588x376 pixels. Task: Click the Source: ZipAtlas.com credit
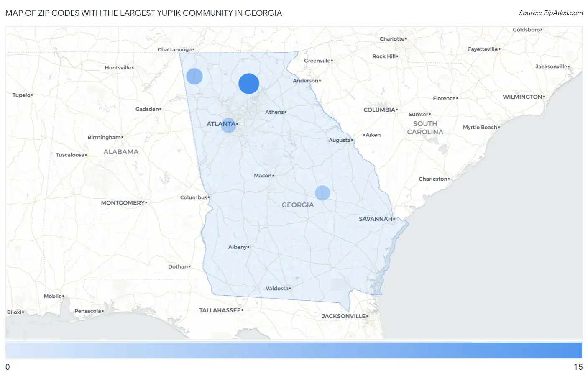551,13
